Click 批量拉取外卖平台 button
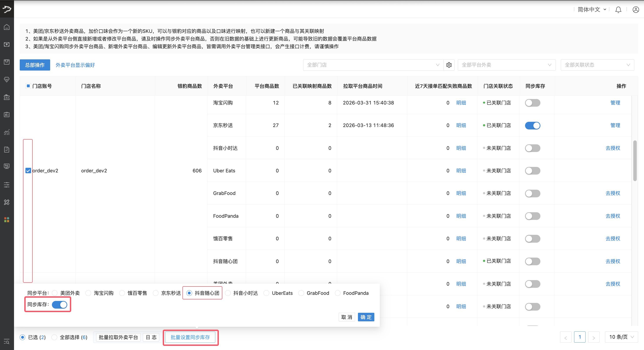The width and height of the screenshot is (644, 350). (x=118, y=337)
